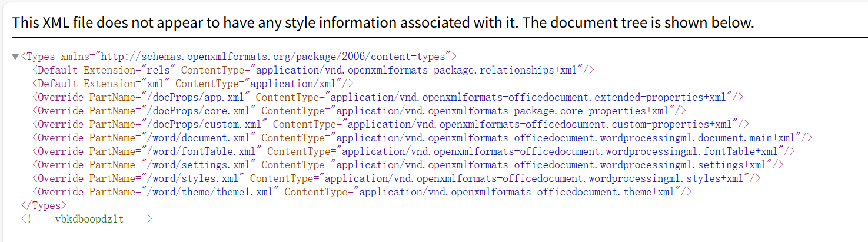Collapse the Types root element triangle
The width and height of the screenshot is (868, 242).
coord(15,57)
